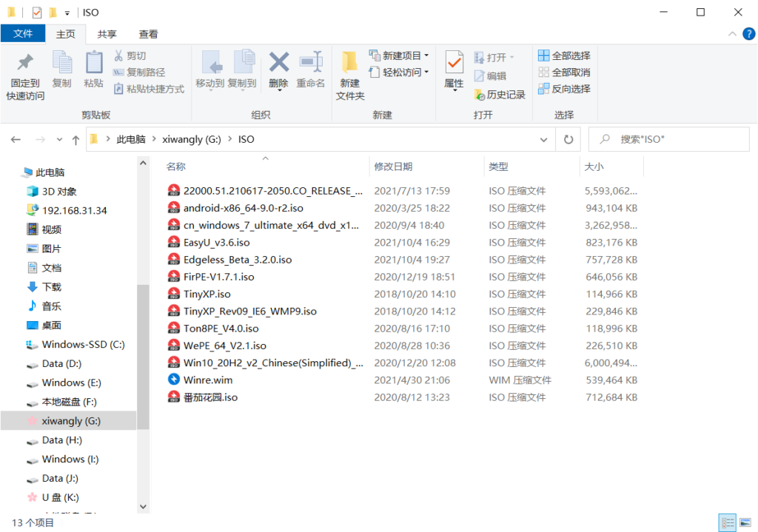The width and height of the screenshot is (758, 532).
Task: Open Help with the question mark icon
Action: [749, 34]
